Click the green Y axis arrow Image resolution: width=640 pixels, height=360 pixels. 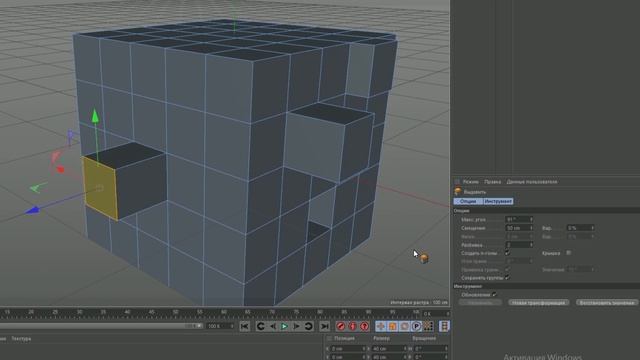pos(95,116)
